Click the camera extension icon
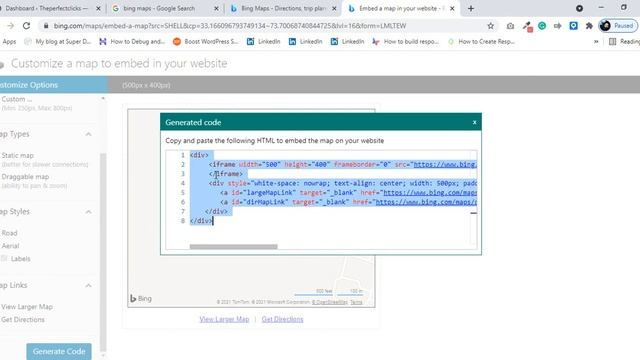Screen dimensions: 640x360 510,26
